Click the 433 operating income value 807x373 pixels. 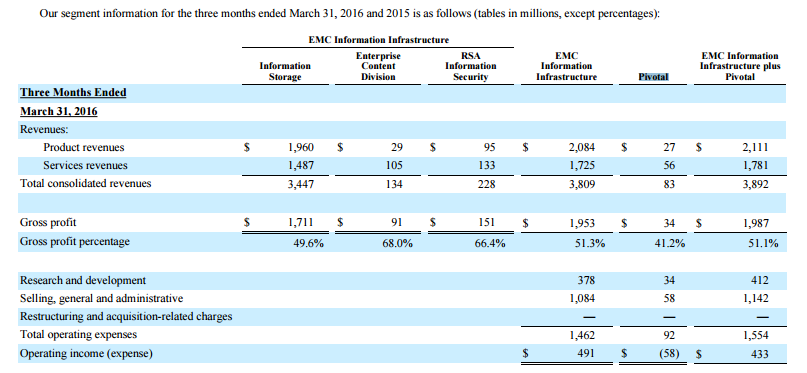click(x=760, y=354)
